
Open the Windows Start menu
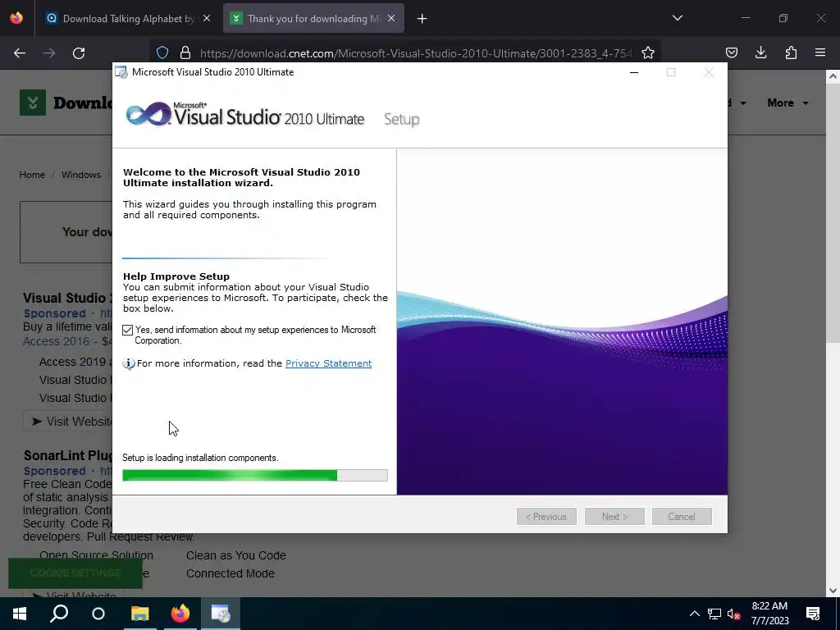pyautogui.click(x=20, y=614)
